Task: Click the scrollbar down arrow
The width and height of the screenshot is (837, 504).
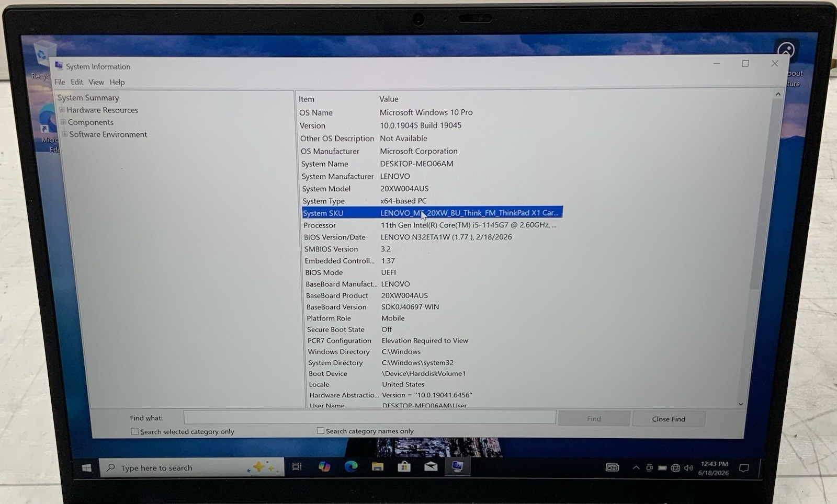Action: click(741, 404)
